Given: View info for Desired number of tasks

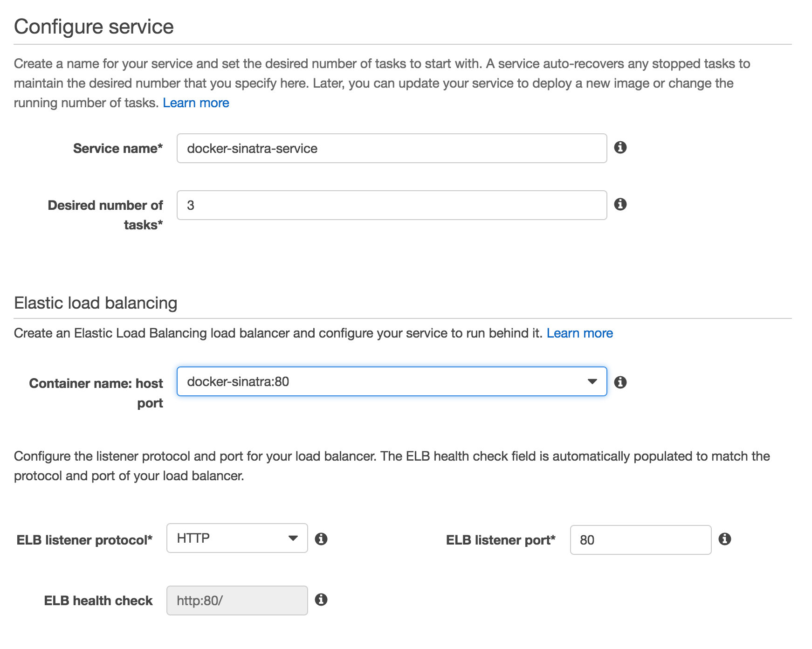Looking at the screenshot, I should 619,204.
